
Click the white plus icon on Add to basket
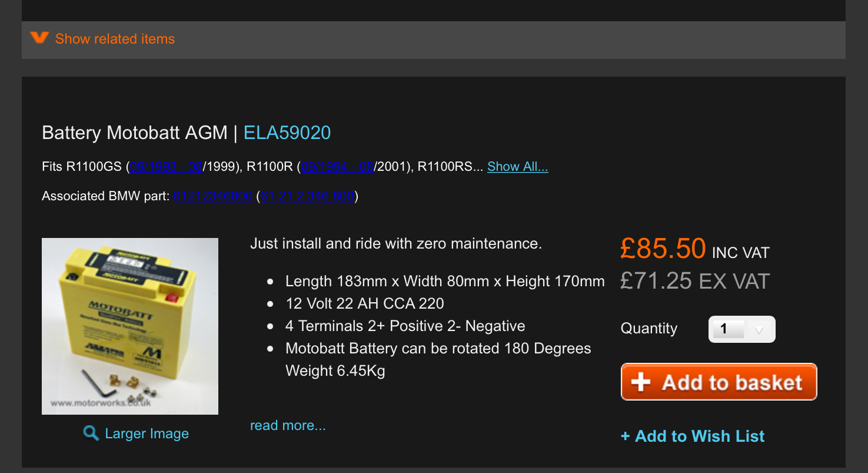coord(641,382)
